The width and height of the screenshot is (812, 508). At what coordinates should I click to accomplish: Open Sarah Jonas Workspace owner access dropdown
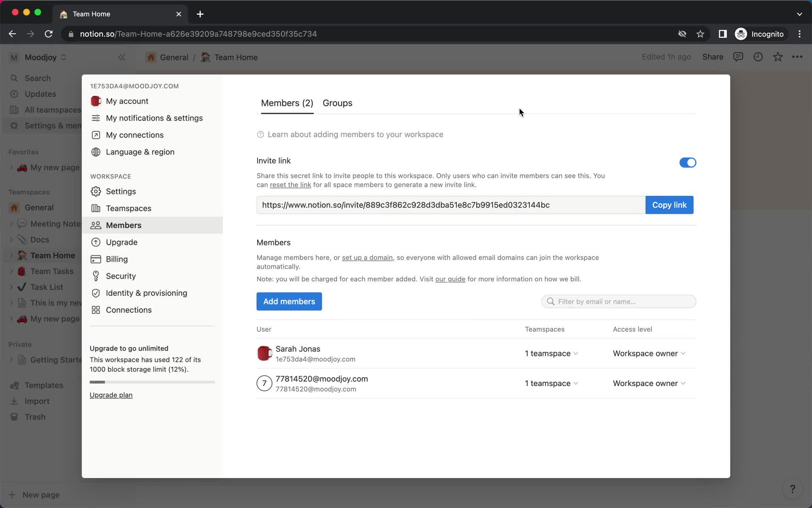pos(649,353)
